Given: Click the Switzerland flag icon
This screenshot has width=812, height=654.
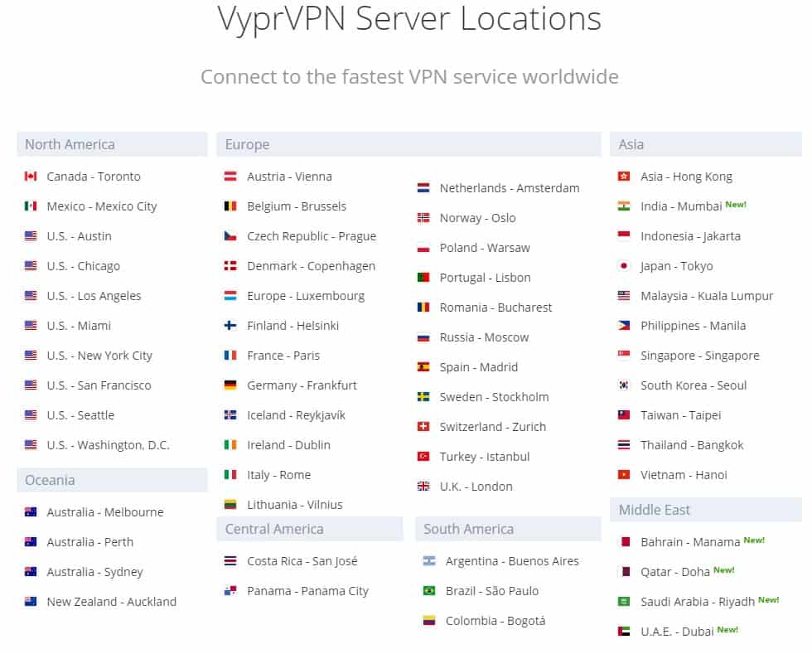Looking at the screenshot, I should click(x=423, y=427).
